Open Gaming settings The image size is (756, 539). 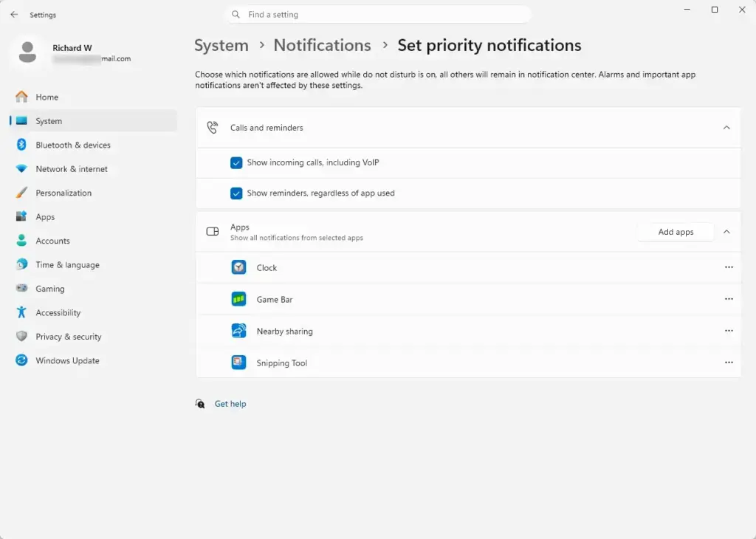coord(93,288)
